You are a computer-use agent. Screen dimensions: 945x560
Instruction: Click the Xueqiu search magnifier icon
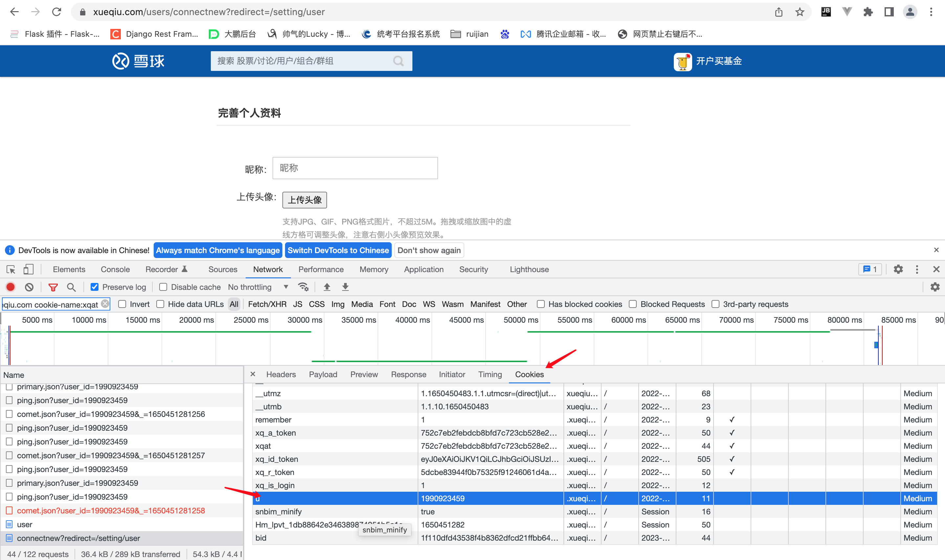pyautogui.click(x=398, y=61)
